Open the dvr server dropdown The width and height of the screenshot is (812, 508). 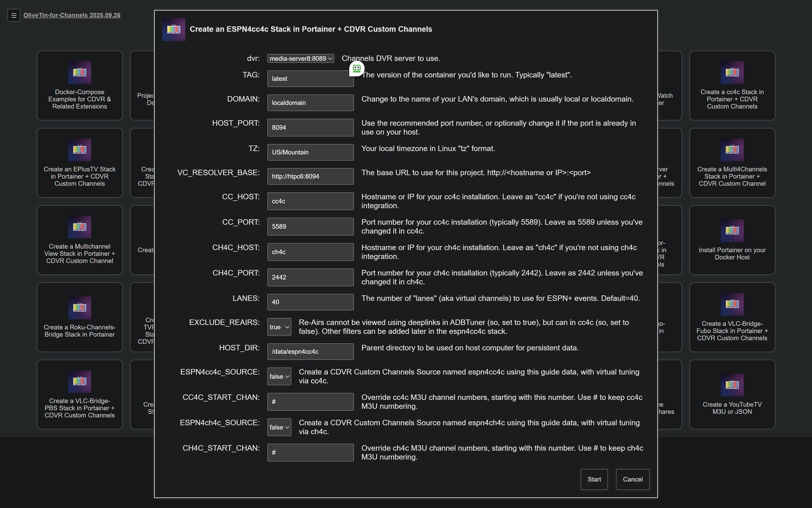click(301, 58)
